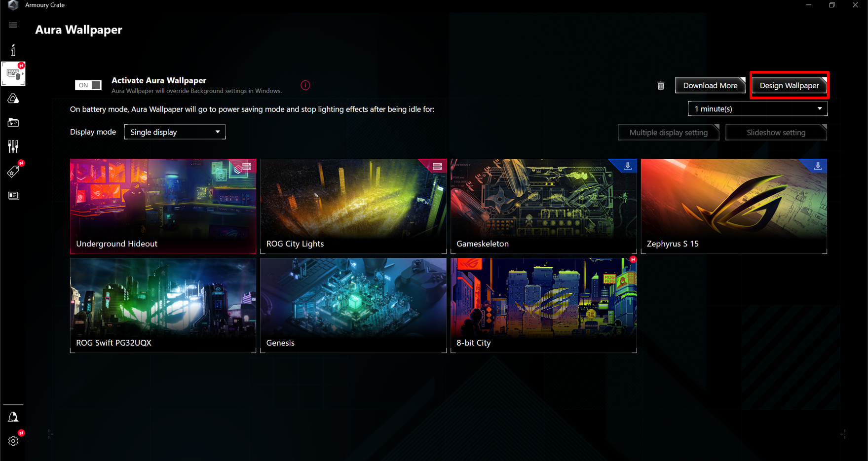Image resolution: width=868 pixels, height=461 pixels.
Task: Click the Armoury Crate logo icon
Action: (x=13, y=5)
